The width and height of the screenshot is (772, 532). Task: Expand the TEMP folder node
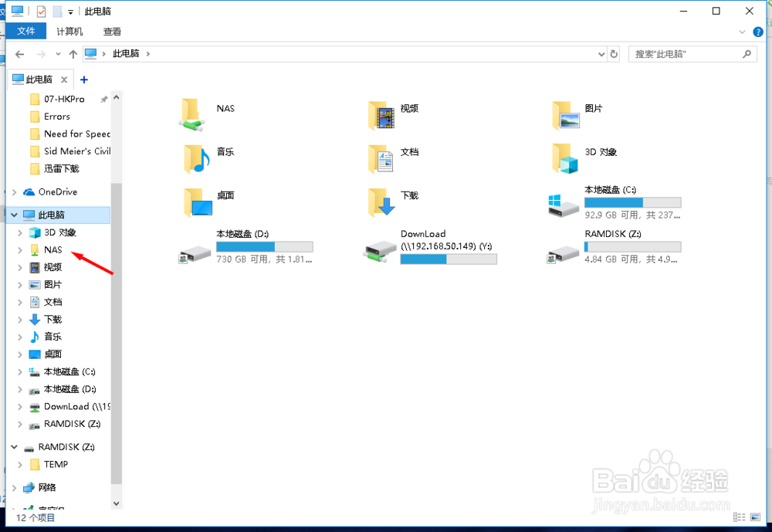20,465
